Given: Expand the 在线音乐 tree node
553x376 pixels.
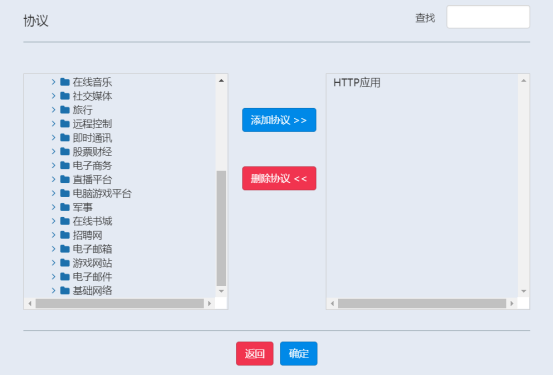Looking at the screenshot, I should pyautogui.click(x=53, y=82).
